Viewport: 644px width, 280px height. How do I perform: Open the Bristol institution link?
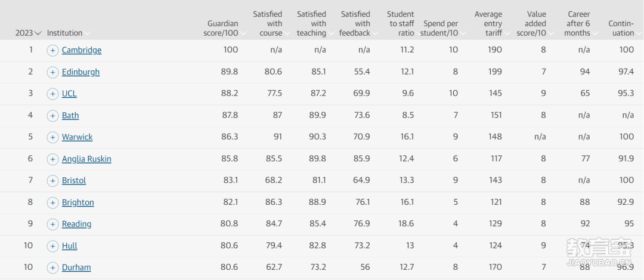coord(74,180)
